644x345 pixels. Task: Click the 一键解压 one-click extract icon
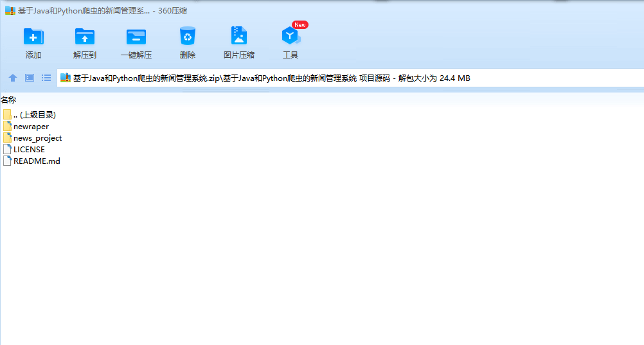point(136,37)
